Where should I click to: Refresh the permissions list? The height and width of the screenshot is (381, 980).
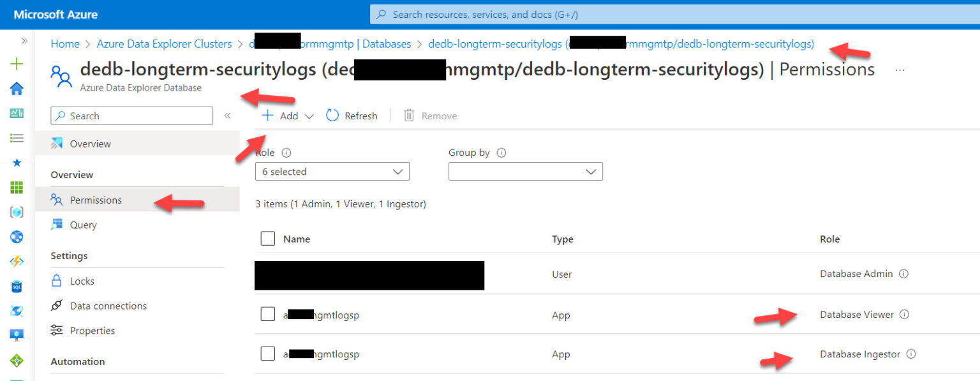(x=352, y=116)
